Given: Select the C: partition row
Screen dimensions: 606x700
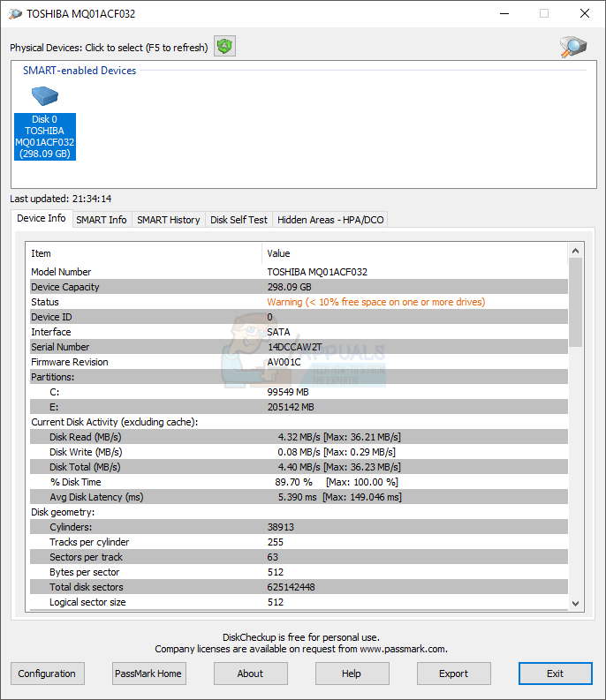Looking at the screenshot, I should (299, 392).
